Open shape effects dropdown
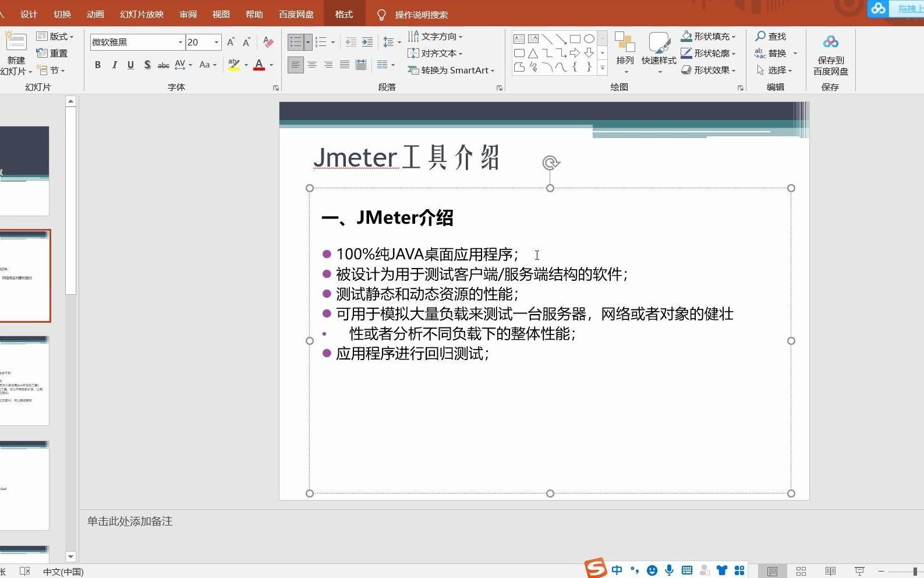 point(734,70)
